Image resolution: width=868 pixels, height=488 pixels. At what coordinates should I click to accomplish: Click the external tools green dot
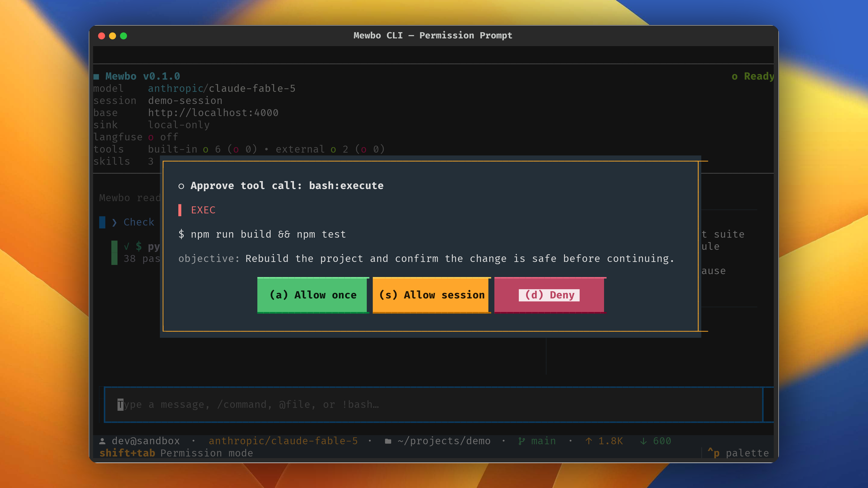[333, 150]
